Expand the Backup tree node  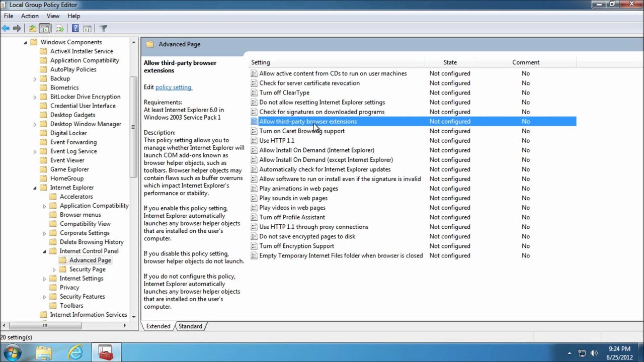pyautogui.click(x=35, y=79)
